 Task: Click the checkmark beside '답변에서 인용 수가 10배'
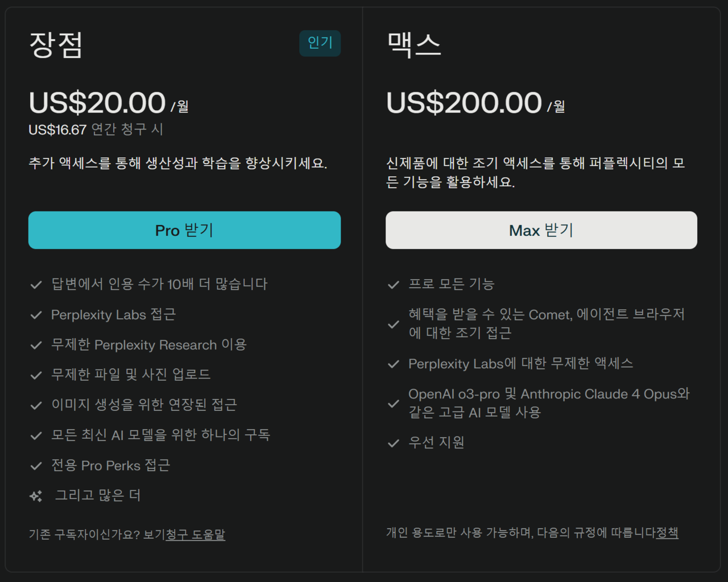coord(36,284)
